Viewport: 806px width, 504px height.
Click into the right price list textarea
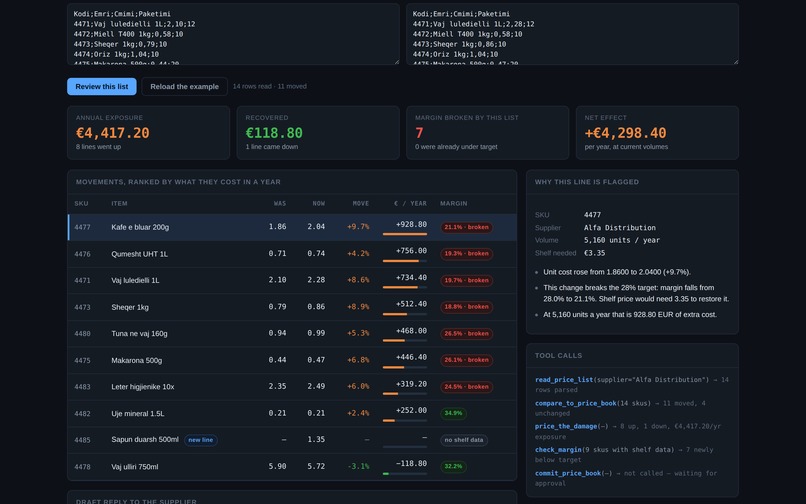573,34
